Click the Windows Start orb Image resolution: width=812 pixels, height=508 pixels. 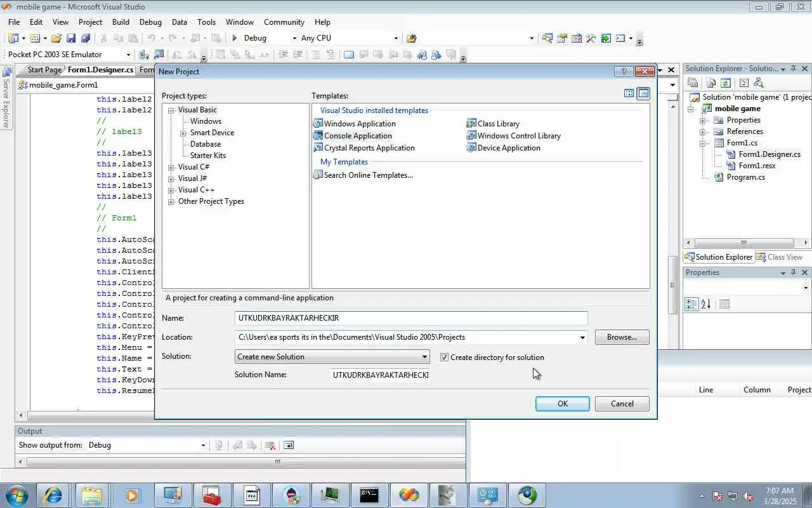tap(15, 495)
